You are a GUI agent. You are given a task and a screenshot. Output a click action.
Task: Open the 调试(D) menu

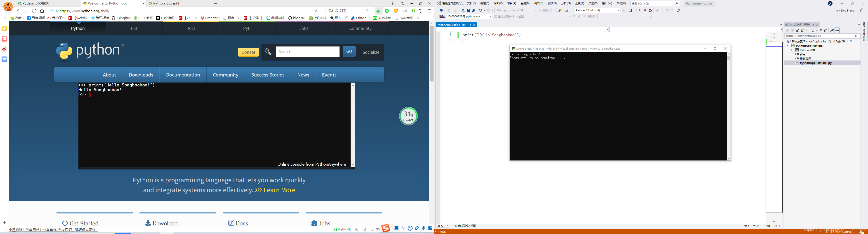(x=538, y=3)
